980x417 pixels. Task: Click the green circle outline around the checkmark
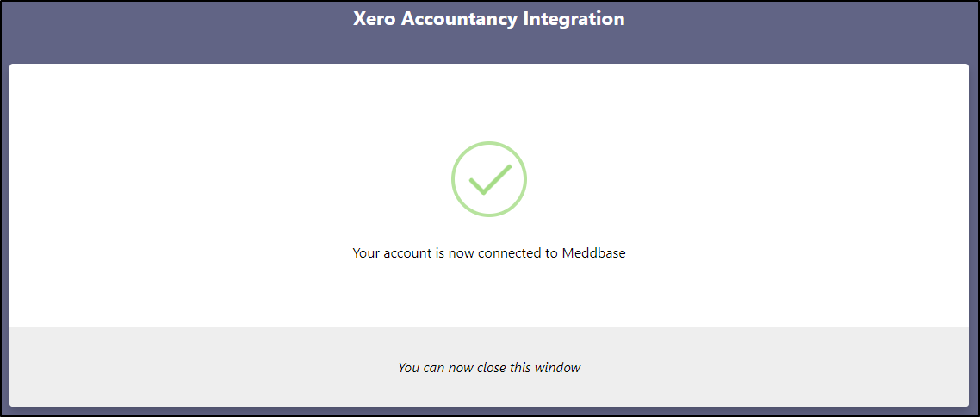(x=454, y=179)
